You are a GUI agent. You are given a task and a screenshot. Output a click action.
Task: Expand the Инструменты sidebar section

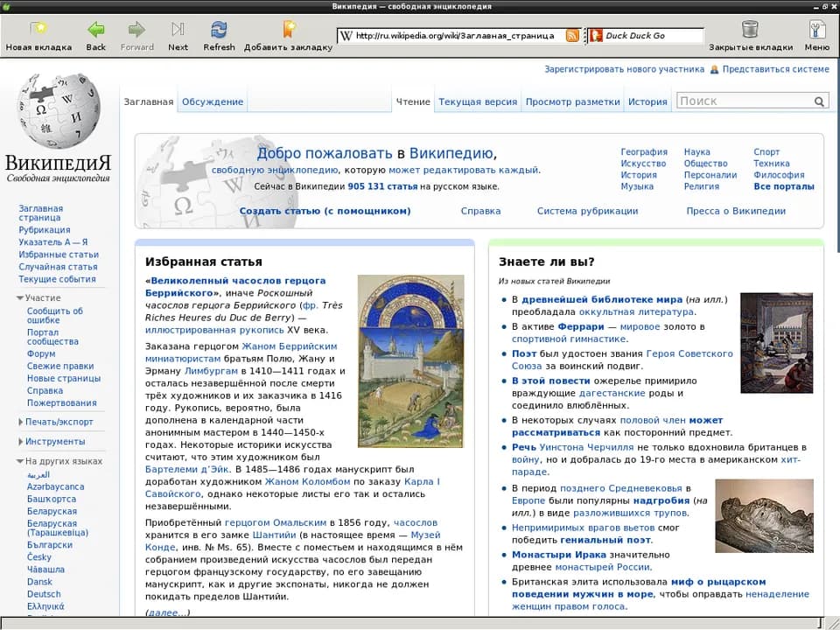click(20, 442)
